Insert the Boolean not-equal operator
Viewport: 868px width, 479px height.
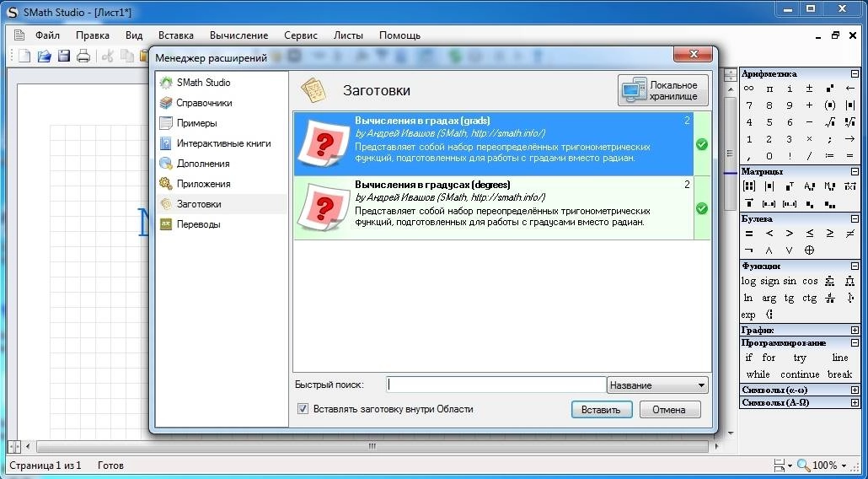tap(850, 234)
